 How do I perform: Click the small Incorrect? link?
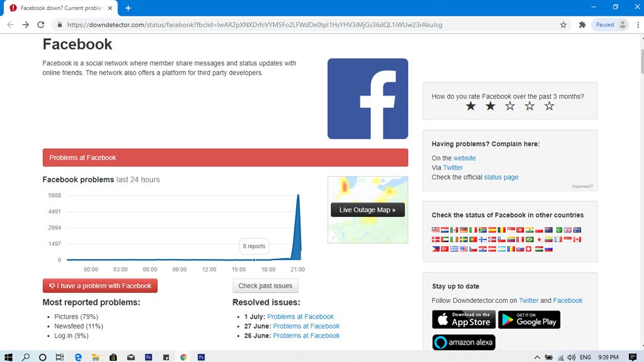[x=582, y=186]
